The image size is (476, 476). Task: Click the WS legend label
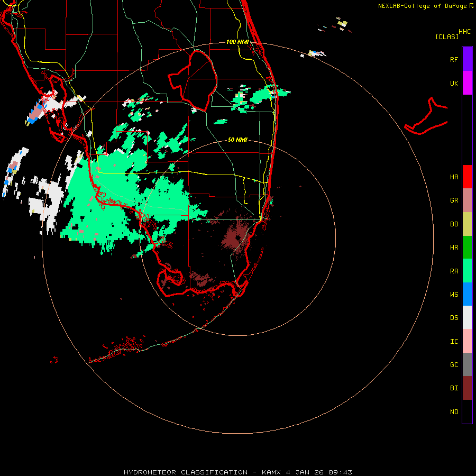[x=454, y=294]
